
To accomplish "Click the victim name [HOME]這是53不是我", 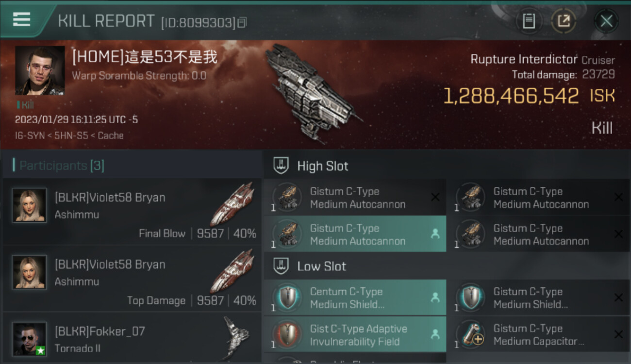I will pos(145,58).
